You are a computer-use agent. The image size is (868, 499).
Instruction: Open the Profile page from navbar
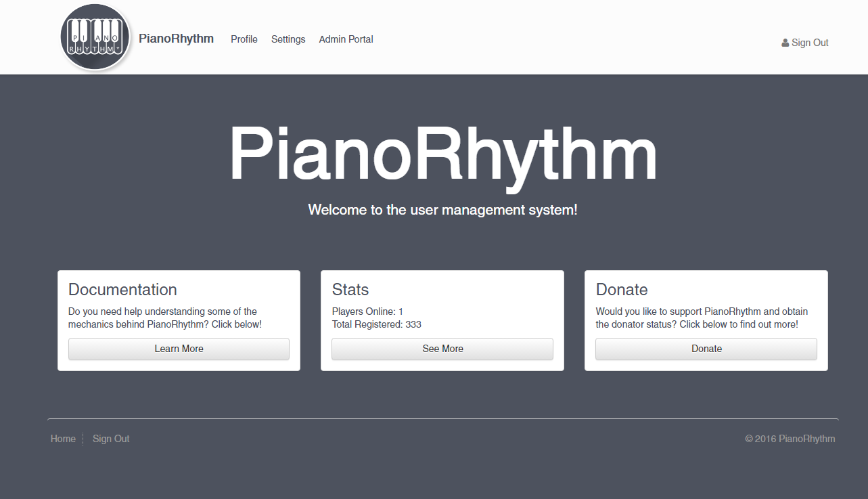point(244,39)
